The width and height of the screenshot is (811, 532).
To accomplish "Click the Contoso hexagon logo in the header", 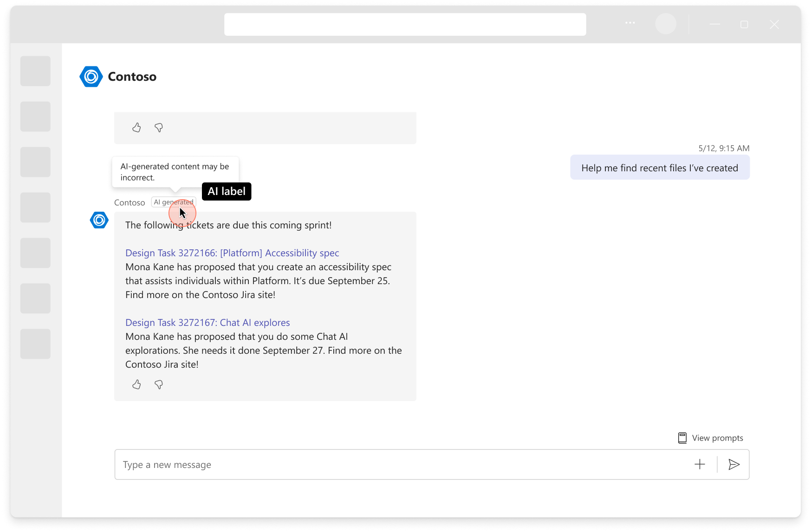I will click(91, 76).
